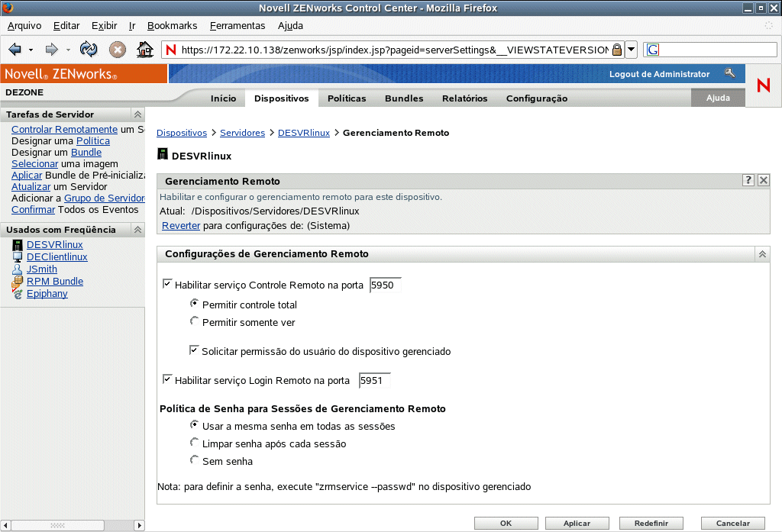Select Usar a mesma senha em todas as sessões
782x532 pixels.
coord(195,425)
